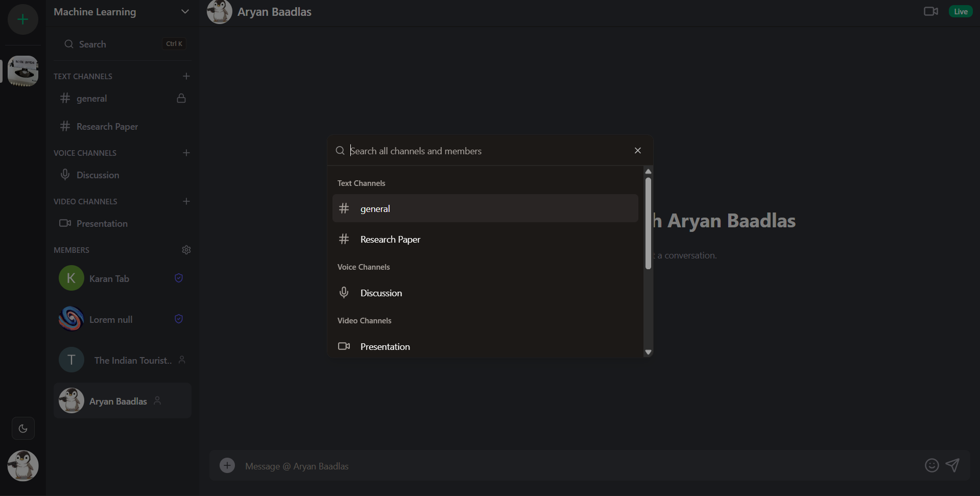980x496 pixels.
Task: Click the green plus add server button
Action: (22, 20)
